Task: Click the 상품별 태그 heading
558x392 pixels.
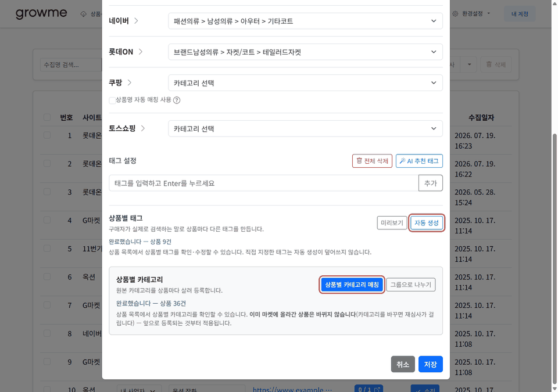Action: pyautogui.click(x=126, y=218)
